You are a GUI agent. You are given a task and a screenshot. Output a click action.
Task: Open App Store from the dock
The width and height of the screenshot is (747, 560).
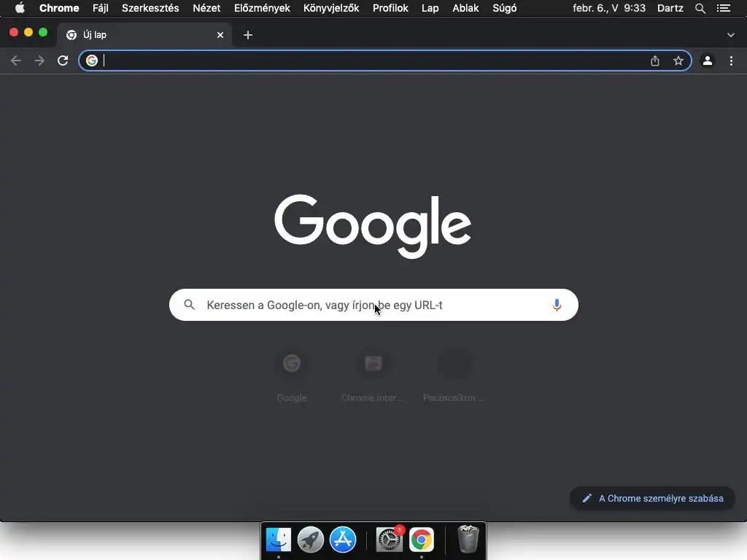pos(343,540)
